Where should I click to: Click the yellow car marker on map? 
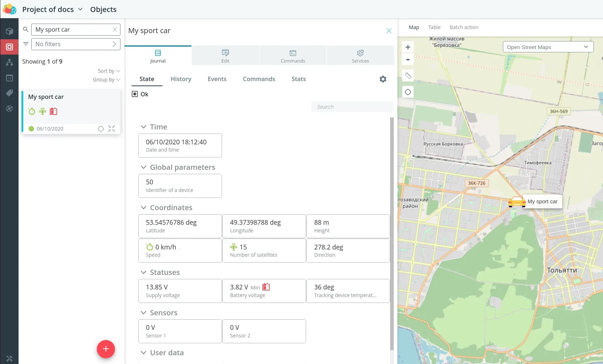(x=516, y=201)
